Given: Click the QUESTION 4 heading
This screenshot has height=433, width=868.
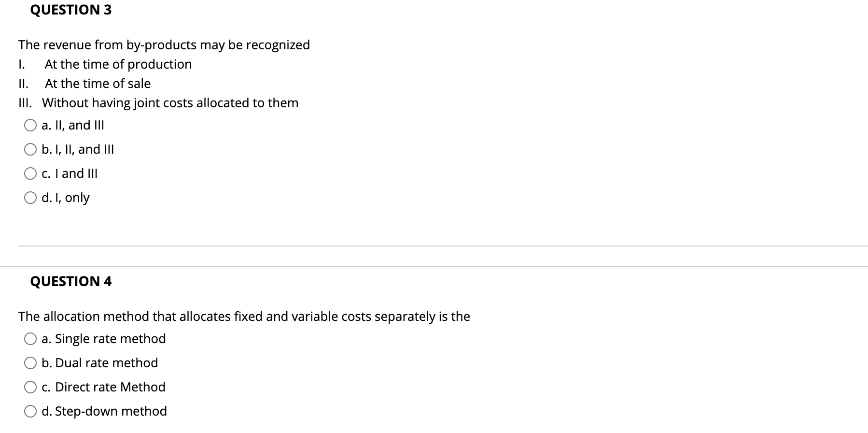Looking at the screenshot, I should (x=70, y=281).
